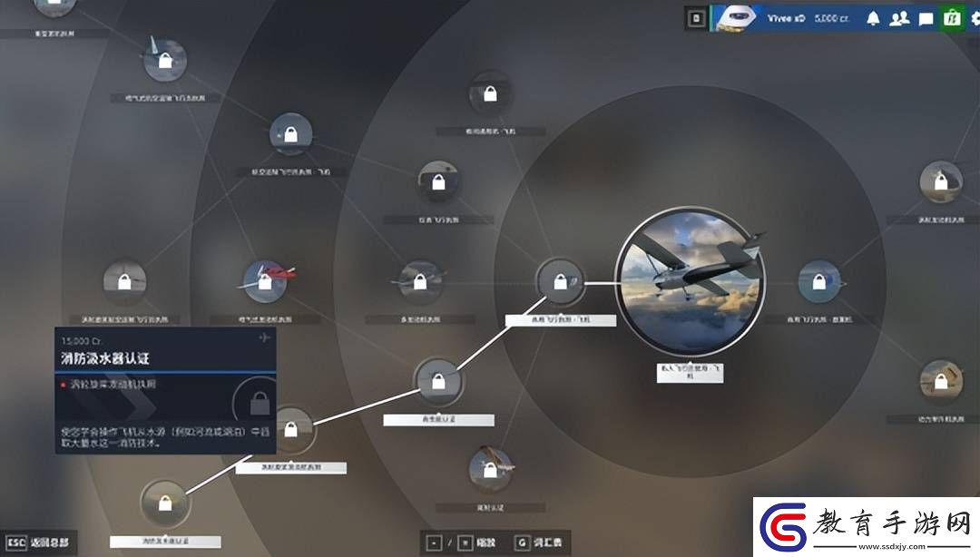The width and height of the screenshot is (980, 557).
Task: Select the locked 多发动机执照 node
Action: pos(420,282)
